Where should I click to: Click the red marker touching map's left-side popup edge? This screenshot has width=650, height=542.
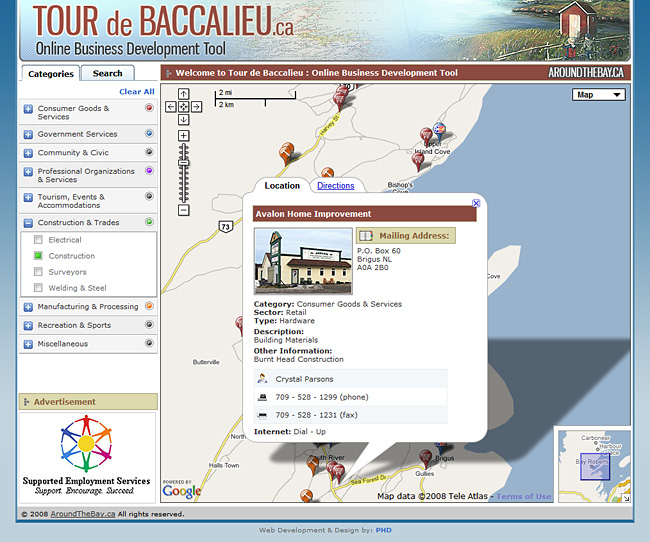(240, 325)
